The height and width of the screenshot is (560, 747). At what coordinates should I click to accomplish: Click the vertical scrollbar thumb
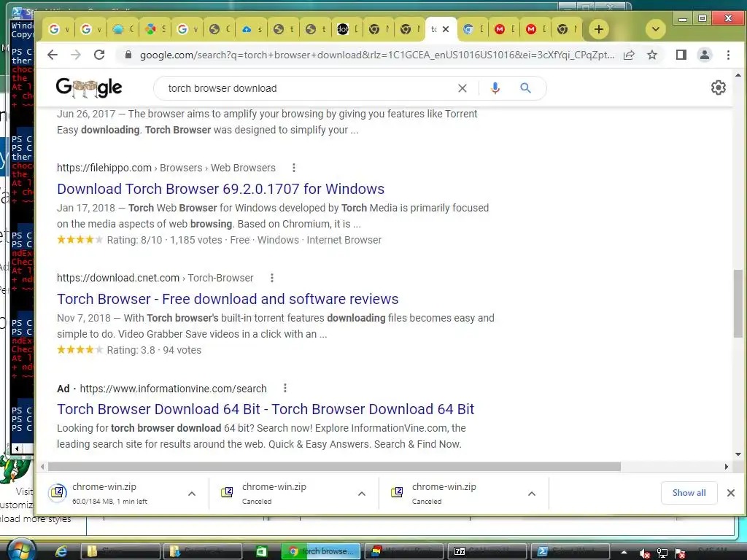(738, 303)
